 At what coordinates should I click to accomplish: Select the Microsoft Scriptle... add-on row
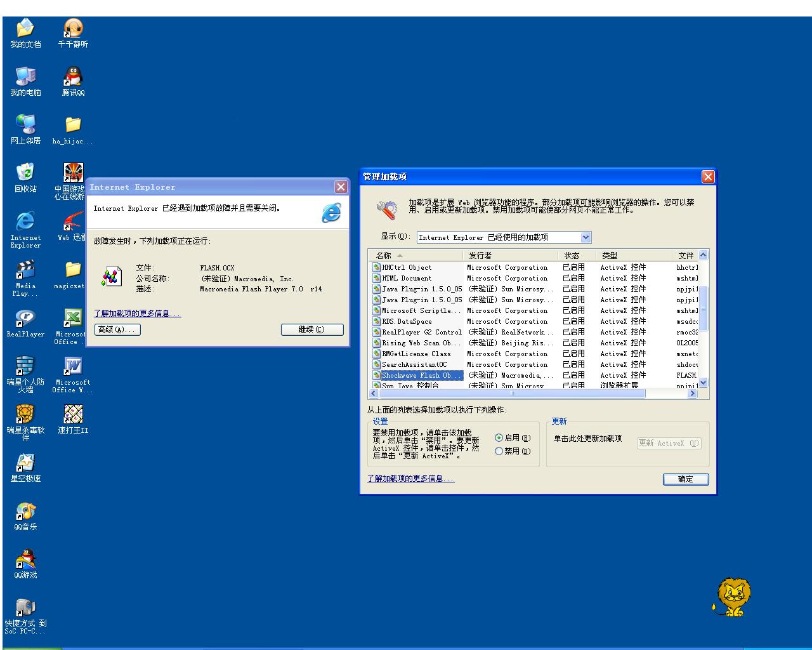coord(534,311)
